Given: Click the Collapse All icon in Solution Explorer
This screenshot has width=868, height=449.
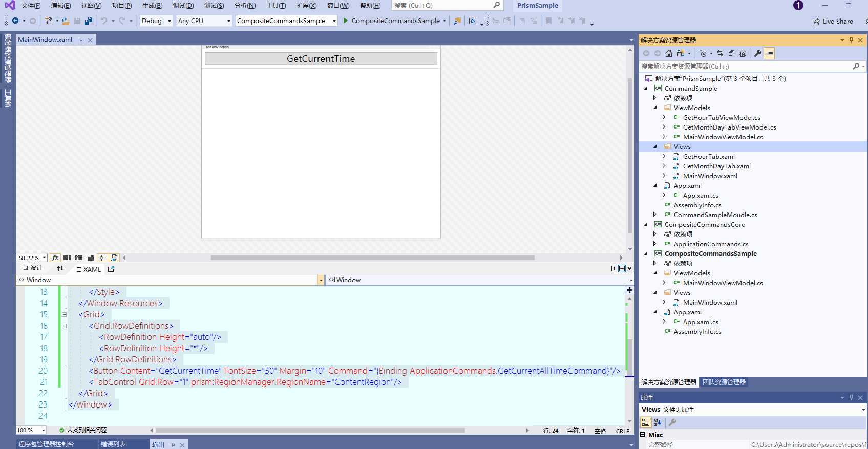Looking at the screenshot, I should [x=731, y=53].
